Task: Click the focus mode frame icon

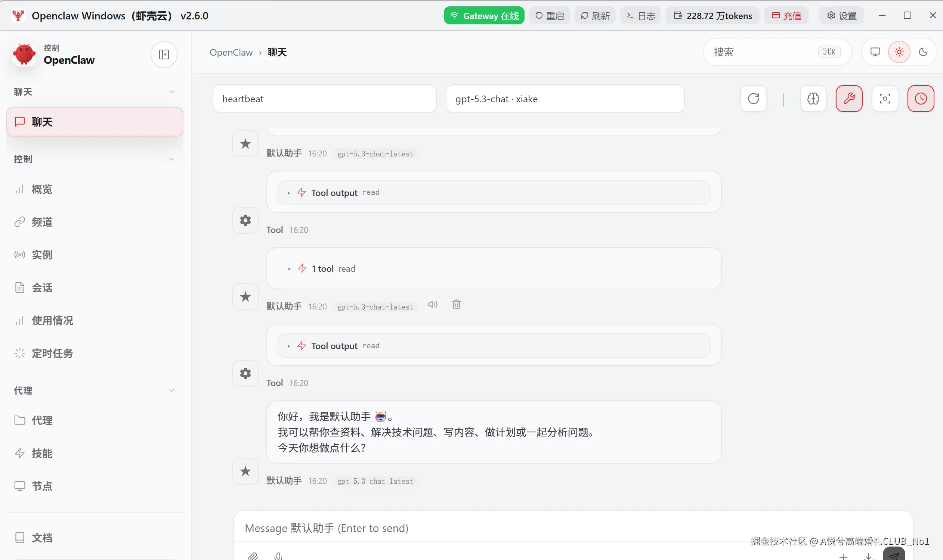Action: 885,99
